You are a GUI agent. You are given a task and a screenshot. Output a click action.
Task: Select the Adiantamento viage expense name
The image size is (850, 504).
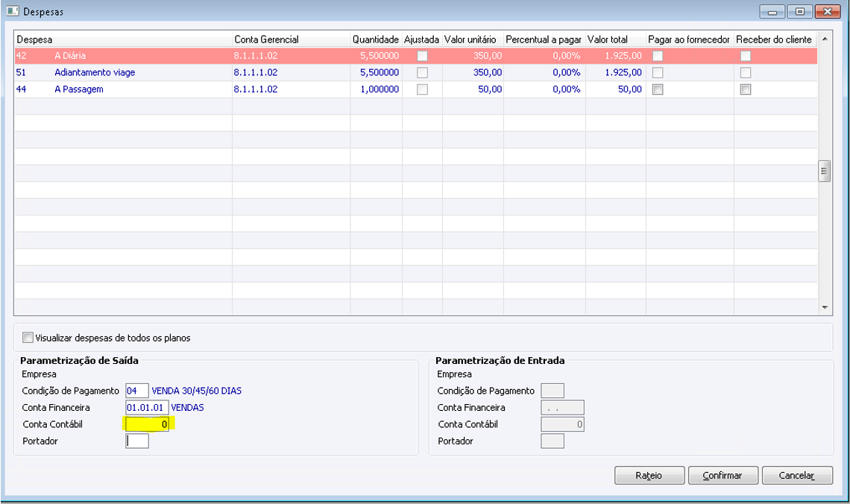pyautogui.click(x=95, y=72)
